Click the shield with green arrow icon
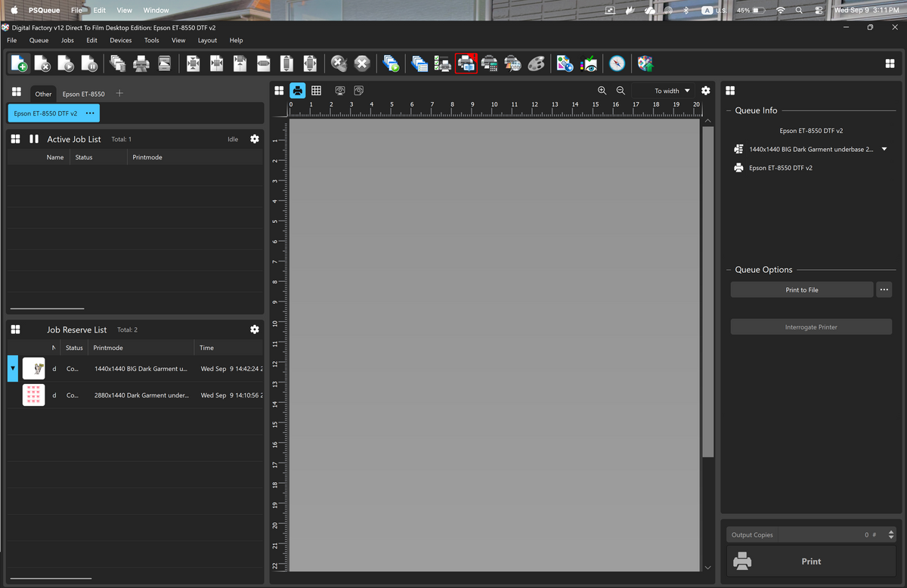 coord(645,64)
